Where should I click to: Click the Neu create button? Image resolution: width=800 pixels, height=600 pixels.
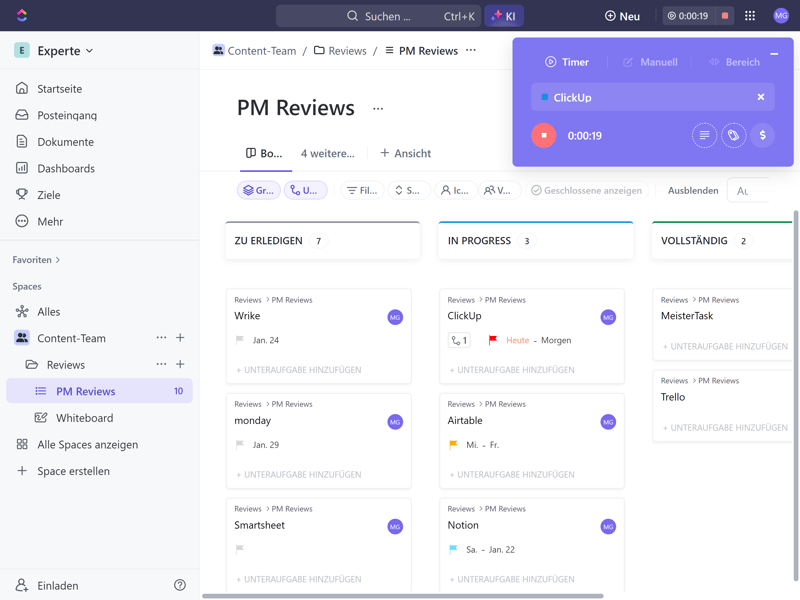point(622,16)
